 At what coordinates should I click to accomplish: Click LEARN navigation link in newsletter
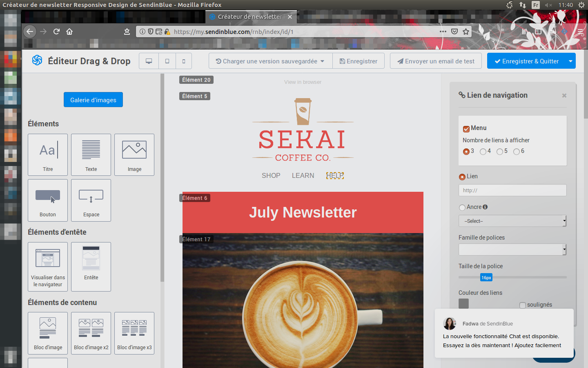tap(303, 175)
